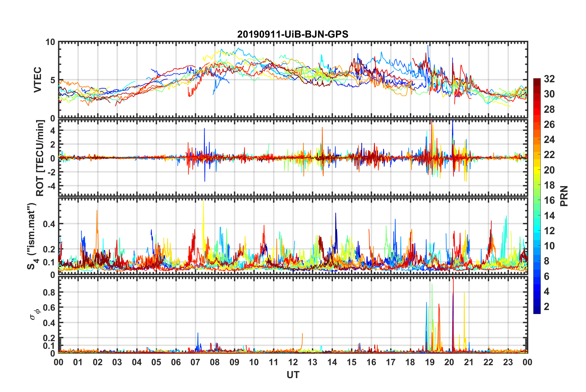This screenshot has height=392, width=586.
Task: Click UT axis tick label 19
Action: 430,362
